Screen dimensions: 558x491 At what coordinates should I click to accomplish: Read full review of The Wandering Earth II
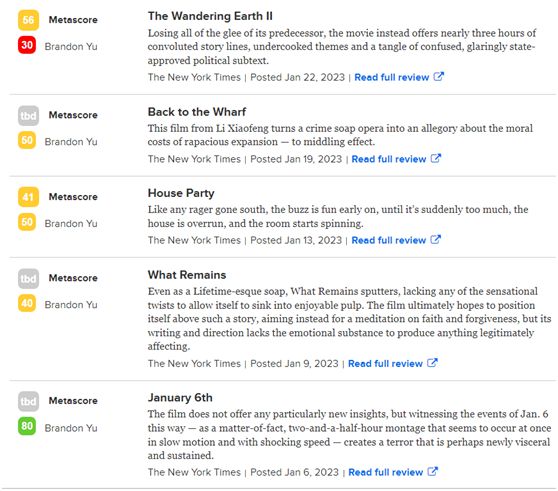tap(392, 77)
